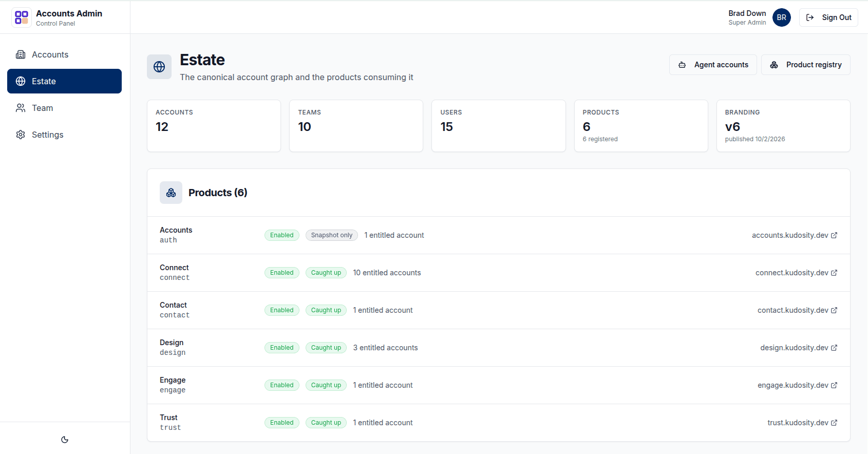Go to Team in the sidebar
868x454 pixels.
(x=64, y=108)
